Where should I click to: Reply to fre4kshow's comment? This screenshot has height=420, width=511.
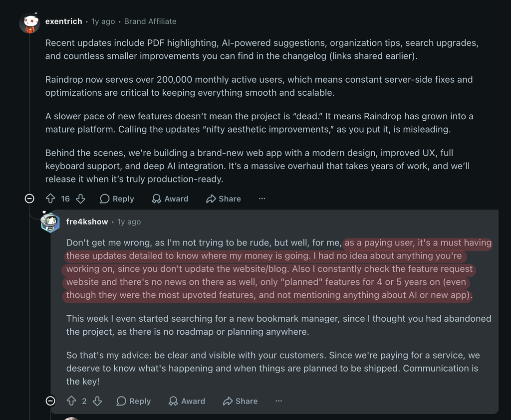click(x=134, y=401)
